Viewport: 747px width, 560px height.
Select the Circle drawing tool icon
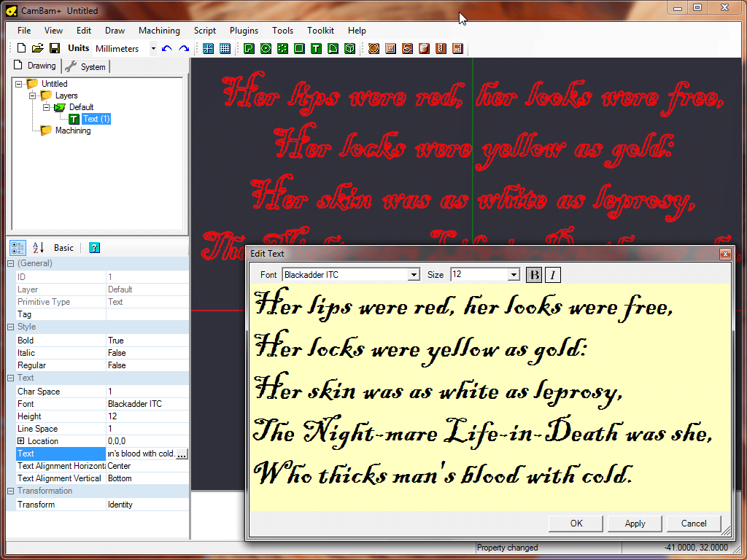pyautogui.click(x=266, y=48)
